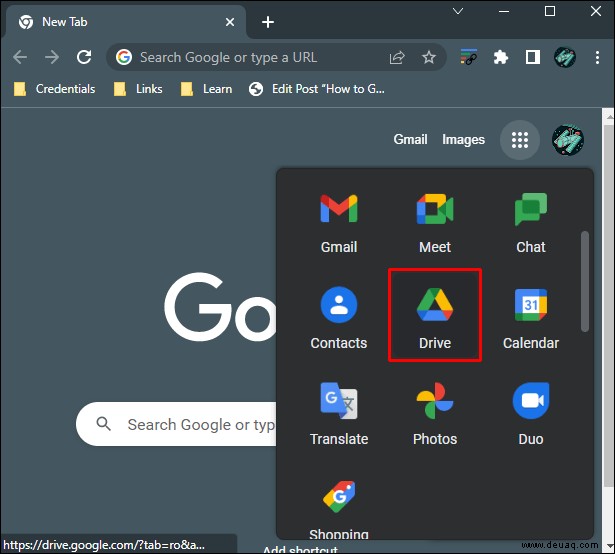Open Google Drive app
The height and width of the screenshot is (554, 615).
coord(435,315)
